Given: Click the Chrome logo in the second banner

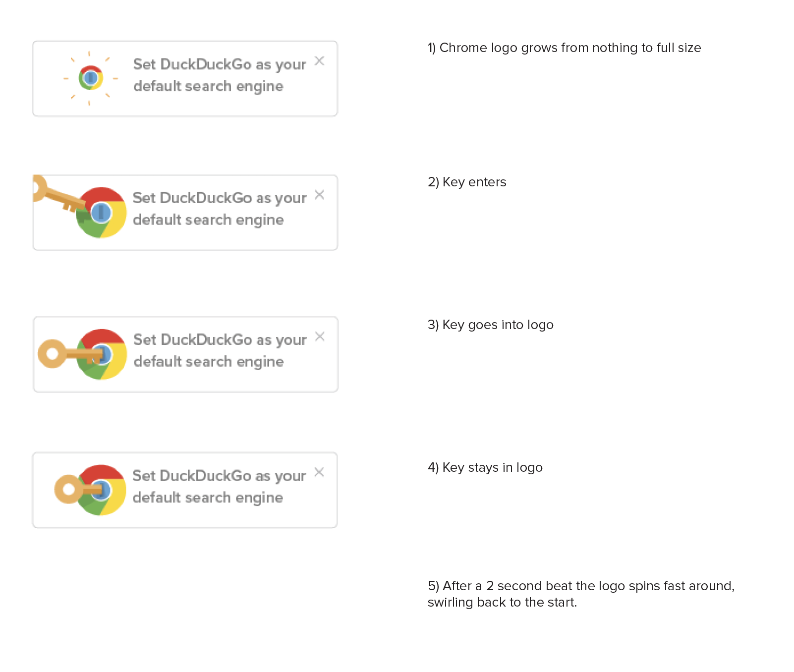Looking at the screenshot, I should tap(101, 213).
